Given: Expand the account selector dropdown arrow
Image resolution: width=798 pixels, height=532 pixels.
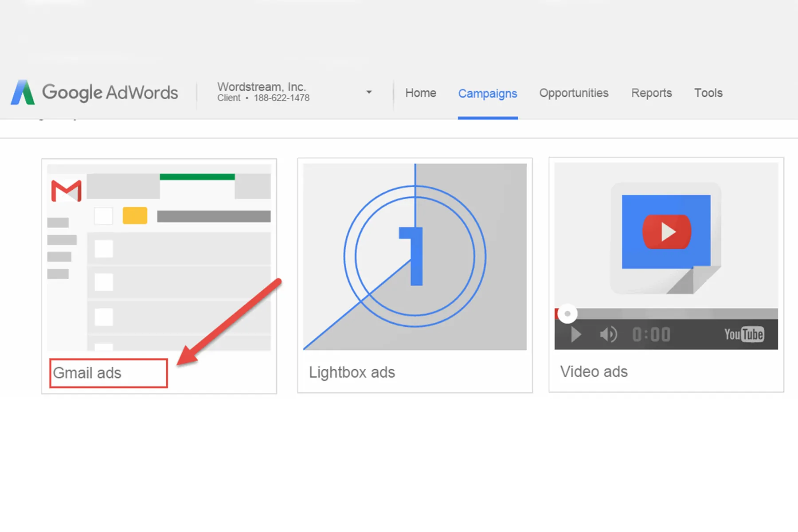Looking at the screenshot, I should [369, 92].
